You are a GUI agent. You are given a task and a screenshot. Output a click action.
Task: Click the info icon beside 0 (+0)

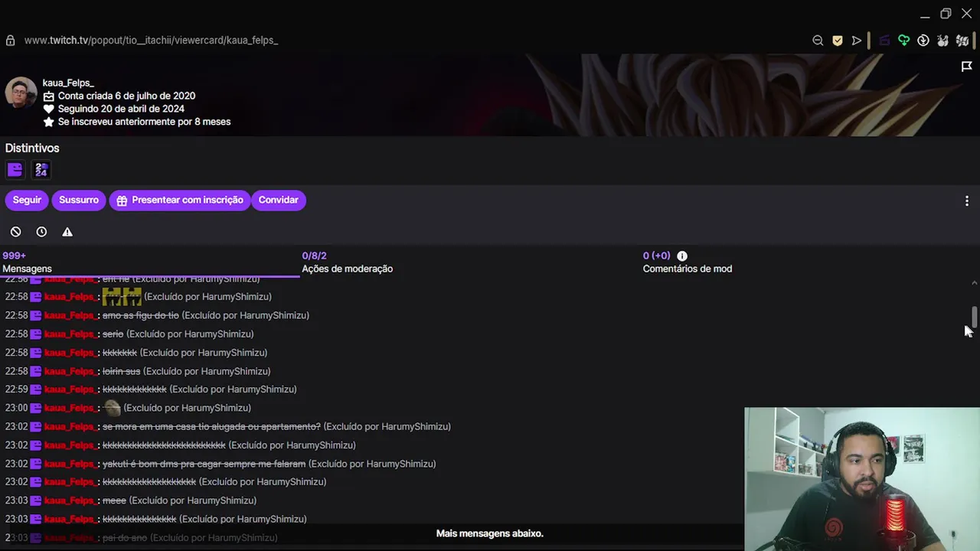tap(682, 256)
